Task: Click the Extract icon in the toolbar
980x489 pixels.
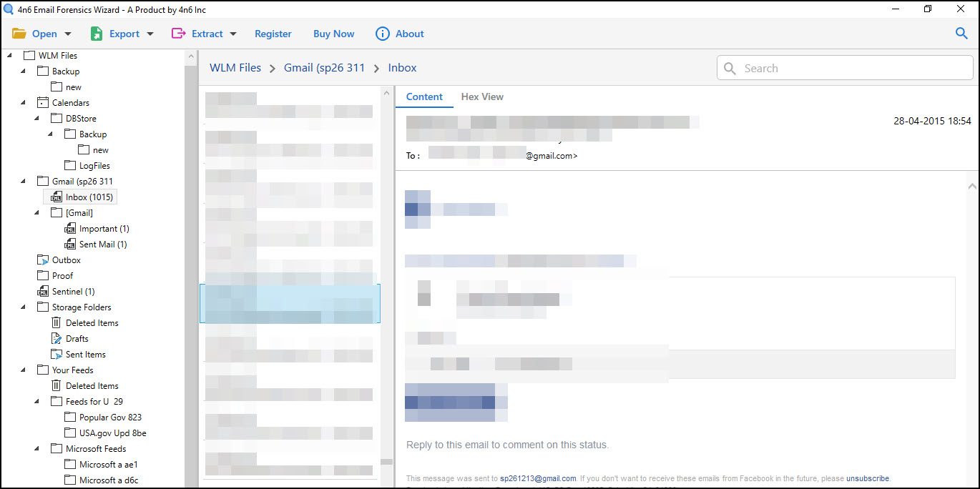Action: pos(179,34)
